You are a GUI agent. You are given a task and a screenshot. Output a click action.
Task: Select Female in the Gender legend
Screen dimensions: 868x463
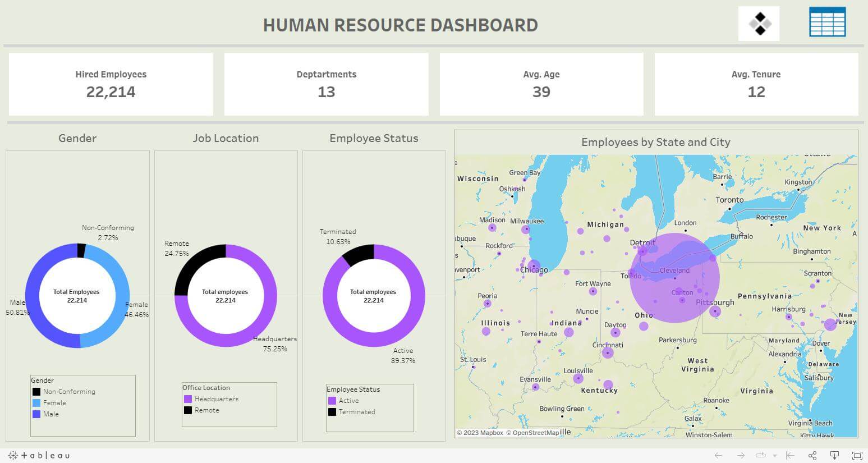click(x=49, y=403)
